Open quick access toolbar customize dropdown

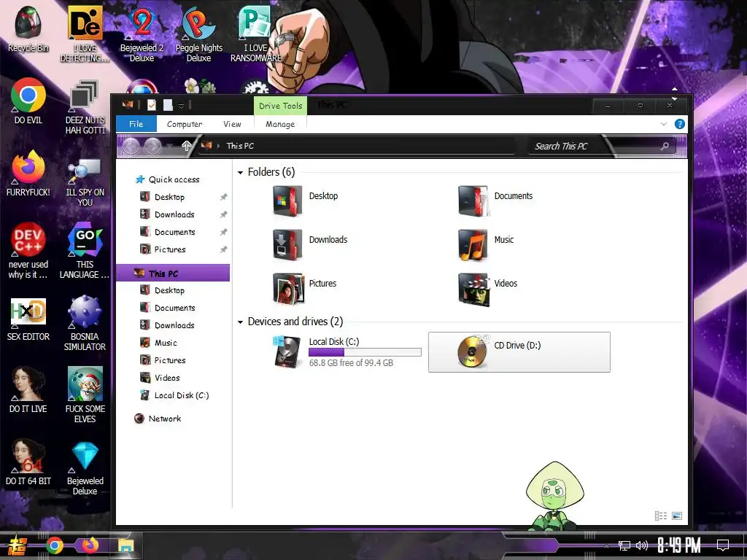click(x=181, y=106)
